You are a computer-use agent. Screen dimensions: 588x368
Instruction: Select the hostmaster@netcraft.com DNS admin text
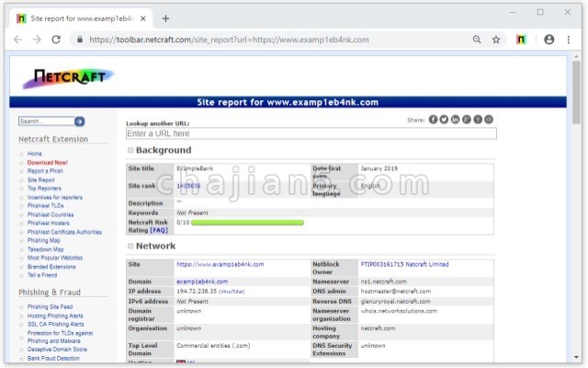(x=396, y=292)
